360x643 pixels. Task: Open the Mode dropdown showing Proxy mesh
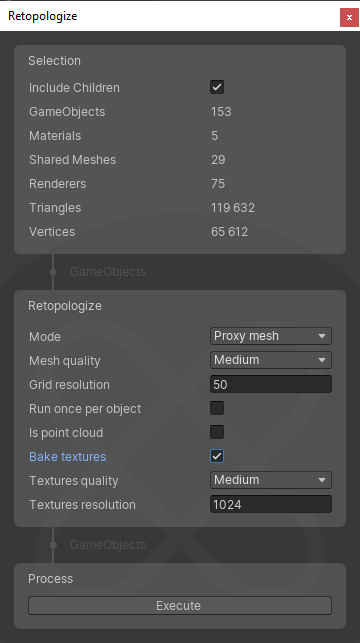coord(271,336)
